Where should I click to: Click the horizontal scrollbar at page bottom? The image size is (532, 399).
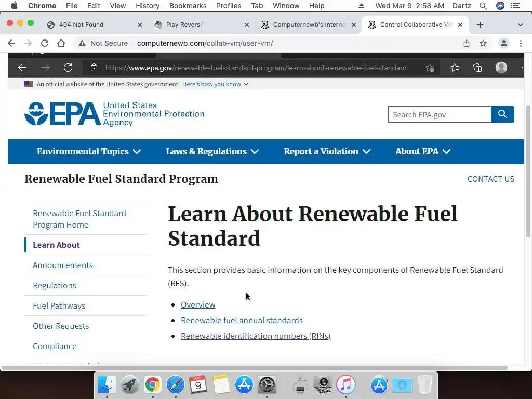[255, 368]
